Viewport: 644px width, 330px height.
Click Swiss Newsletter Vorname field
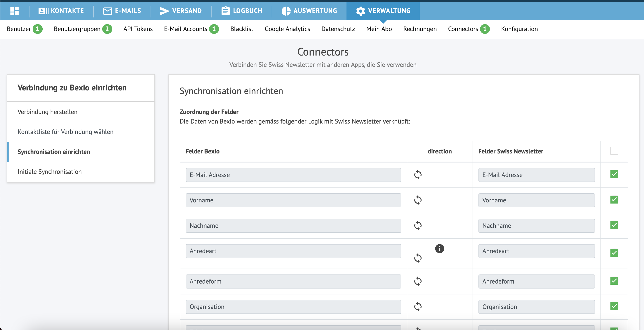[537, 200]
